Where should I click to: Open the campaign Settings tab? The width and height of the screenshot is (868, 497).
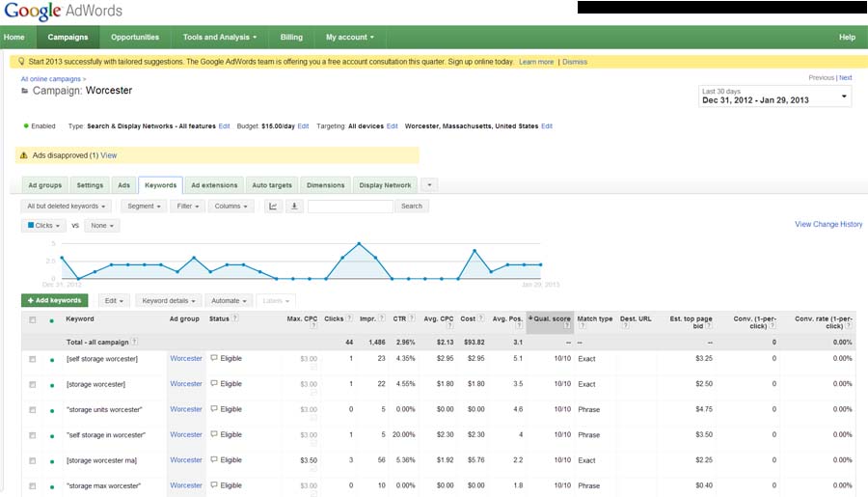click(x=90, y=185)
